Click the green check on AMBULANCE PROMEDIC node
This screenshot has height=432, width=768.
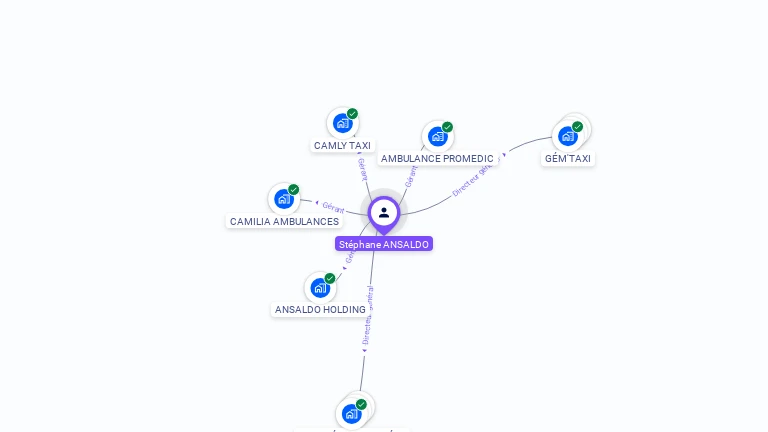point(447,127)
